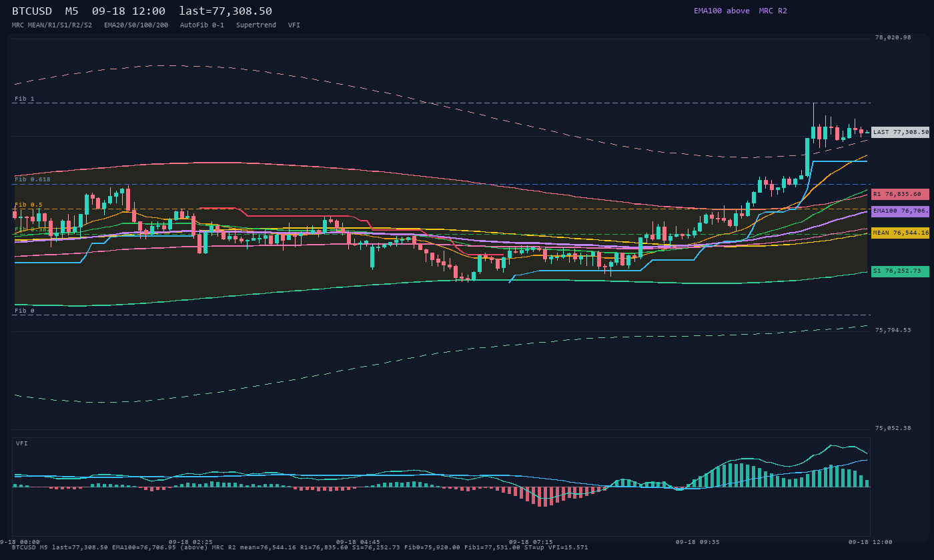Click the last=77,308.50 value in the title
Viewport: 934px width, 560px height.
coord(225,11)
